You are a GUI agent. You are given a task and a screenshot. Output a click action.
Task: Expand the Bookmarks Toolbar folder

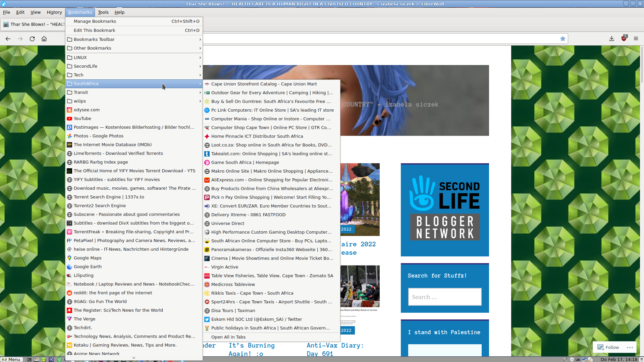134,40
